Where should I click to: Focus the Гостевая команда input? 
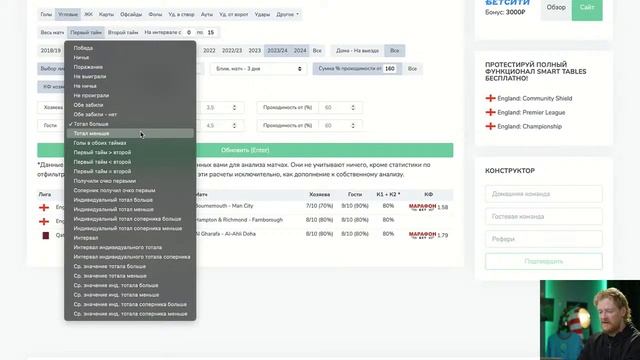tap(544, 216)
